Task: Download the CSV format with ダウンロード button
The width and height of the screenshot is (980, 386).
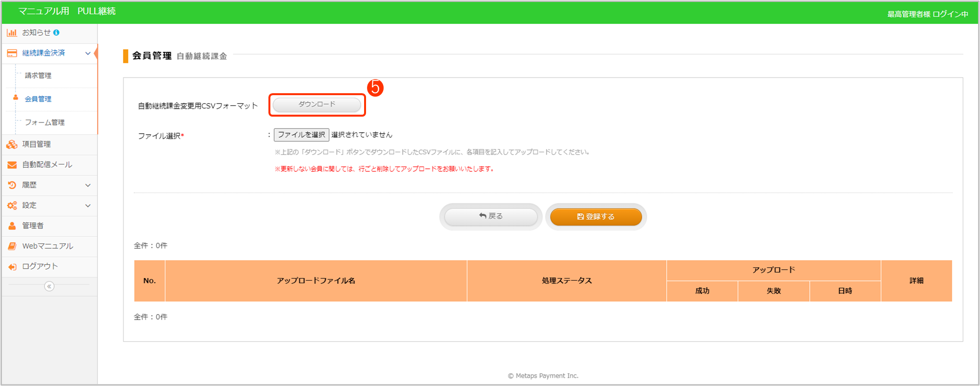Action: (x=317, y=104)
